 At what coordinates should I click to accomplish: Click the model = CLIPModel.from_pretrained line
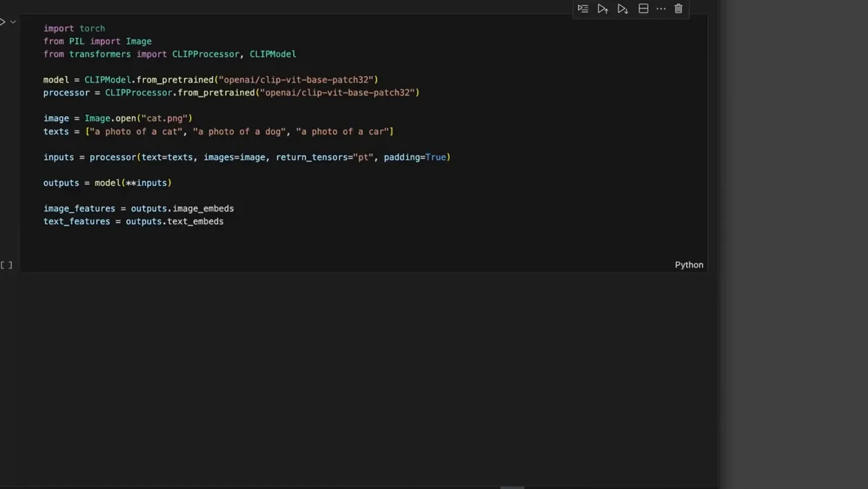[x=211, y=80]
